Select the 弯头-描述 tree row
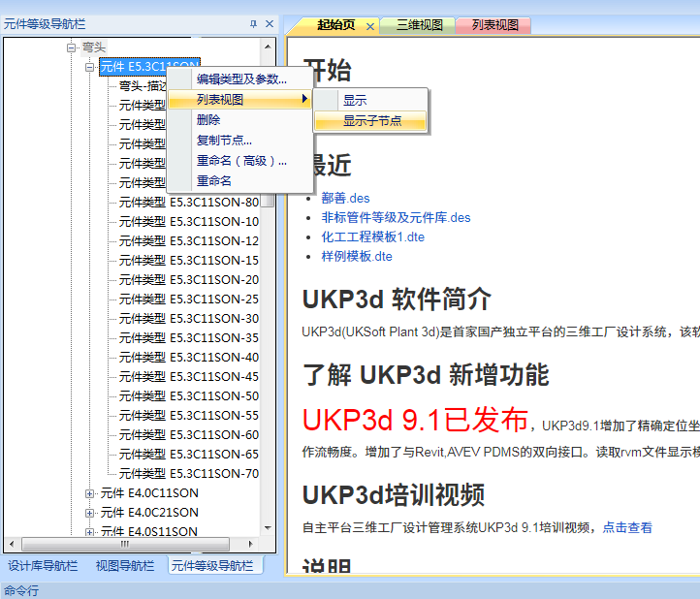Screen dimensions: 700x599 click(x=143, y=85)
